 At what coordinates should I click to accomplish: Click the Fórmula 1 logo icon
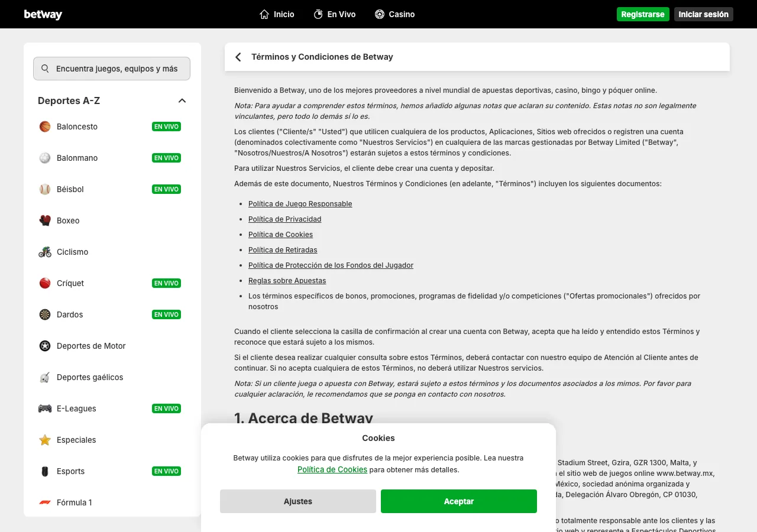(45, 502)
